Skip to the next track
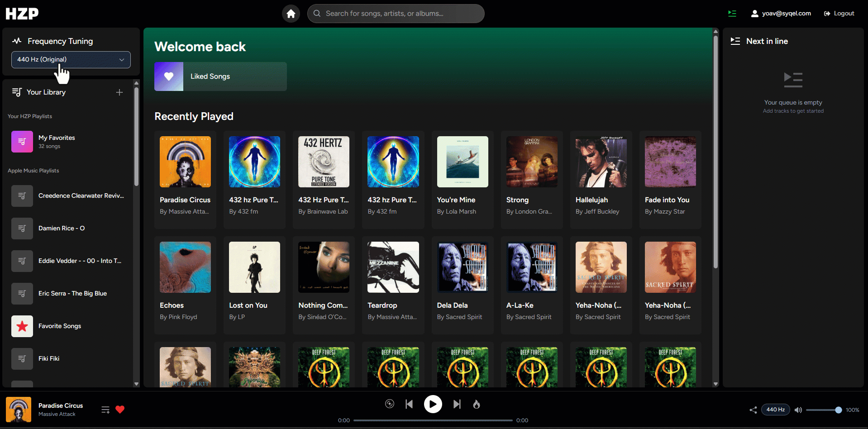This screenshot has height=429, width=868. tap(457, 404)
